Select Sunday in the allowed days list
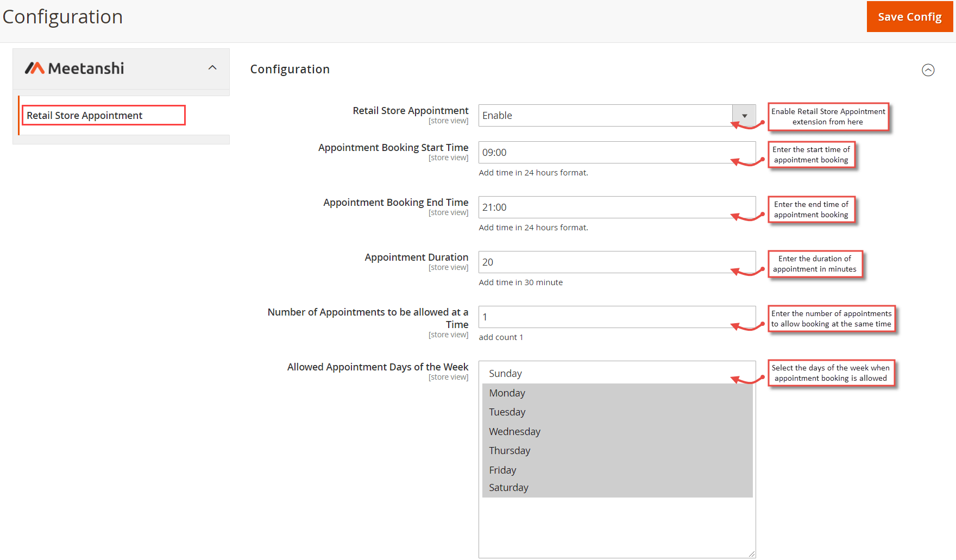The image size is (956, 560). coord(505,373)
